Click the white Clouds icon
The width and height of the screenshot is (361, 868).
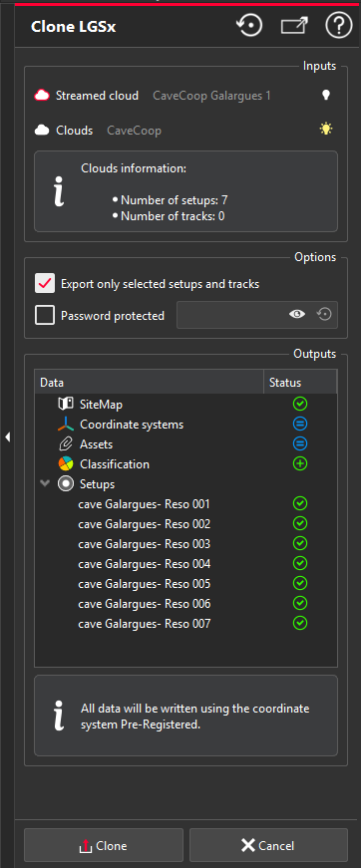point(42,131)
